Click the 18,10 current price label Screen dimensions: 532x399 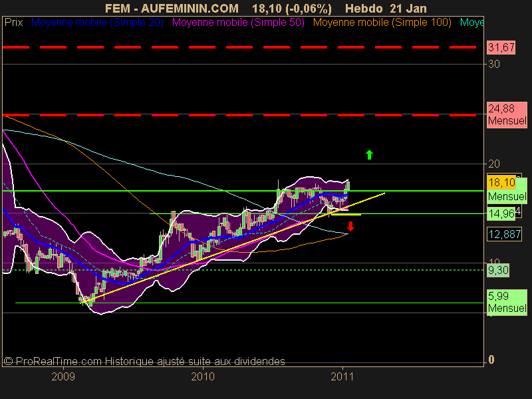(501, 182)
